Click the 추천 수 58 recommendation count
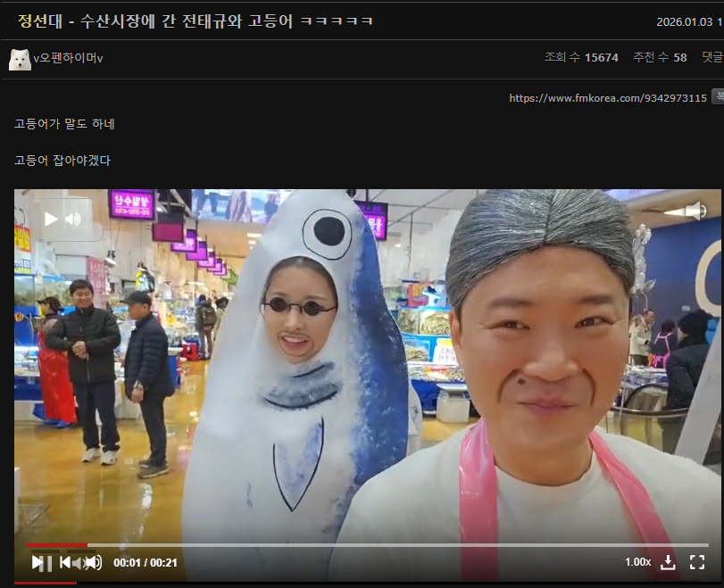Viewport: 724px width, 588px height. [x=660, y=57]
